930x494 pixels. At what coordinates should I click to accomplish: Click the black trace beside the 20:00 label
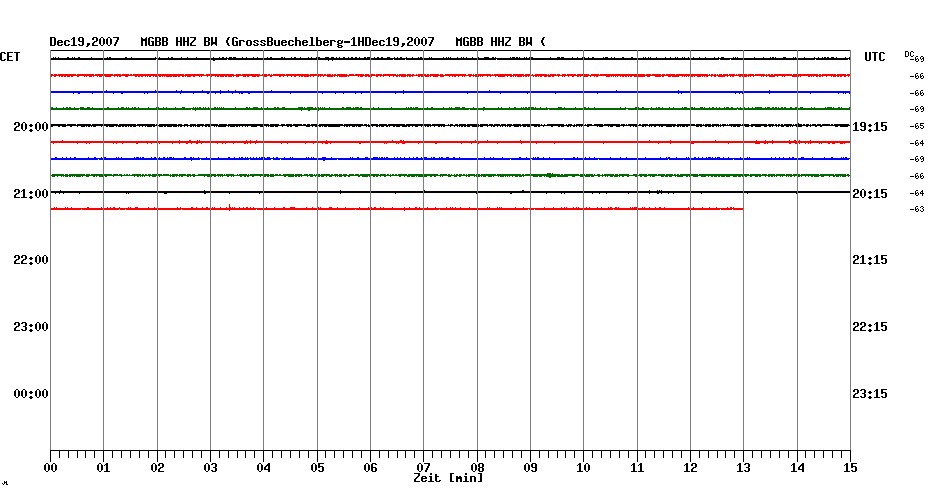tap(450, 126)
